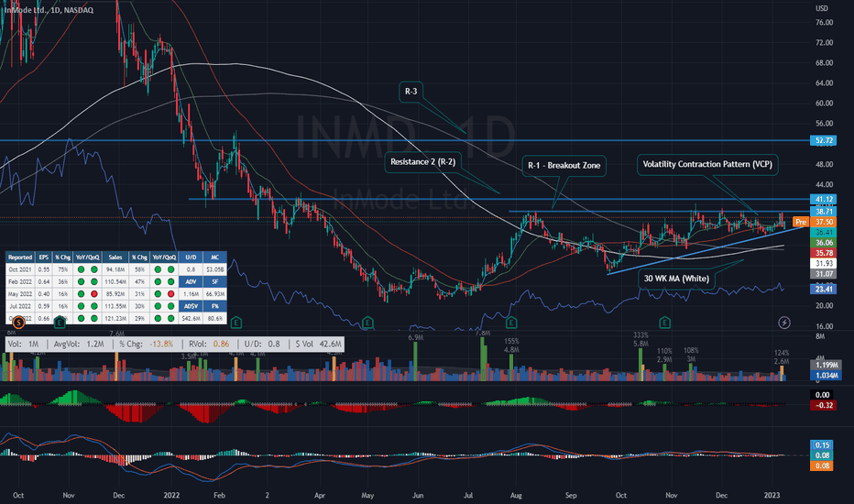Click the % Chg: -13.8% stat

(146, 344)
